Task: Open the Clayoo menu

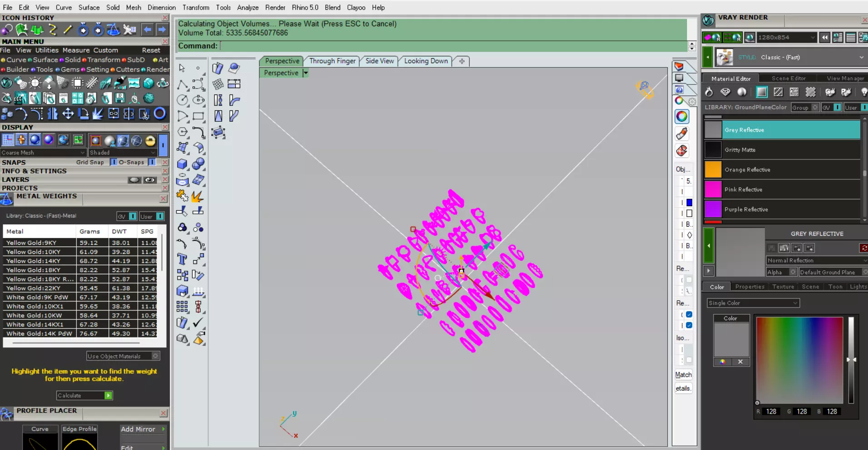Action: [x=356, y=8]
